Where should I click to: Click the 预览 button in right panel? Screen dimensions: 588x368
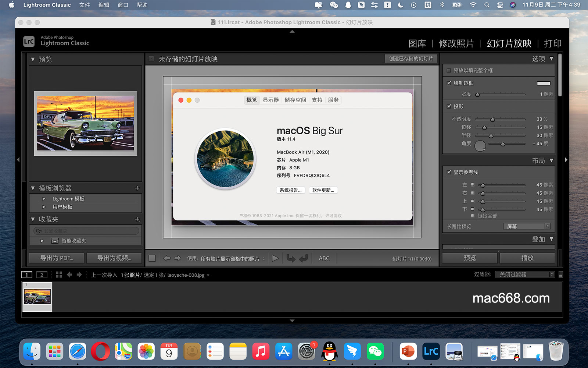point(470,258)
